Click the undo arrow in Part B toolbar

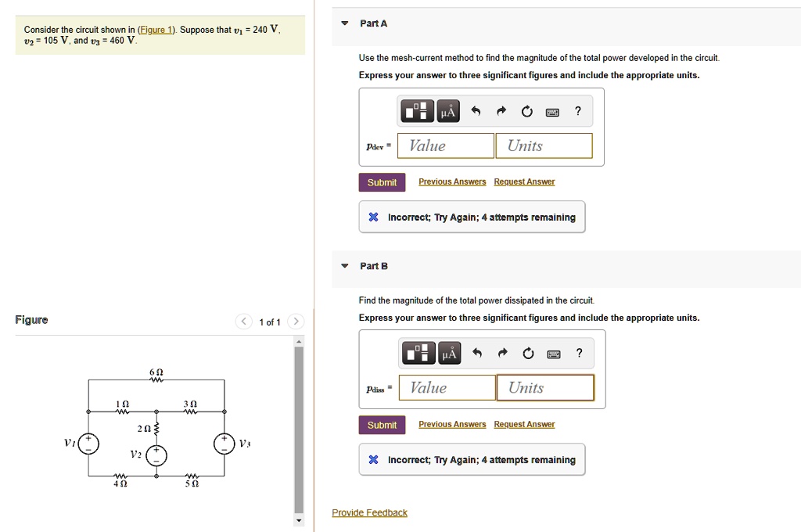(x=476, y=353)
